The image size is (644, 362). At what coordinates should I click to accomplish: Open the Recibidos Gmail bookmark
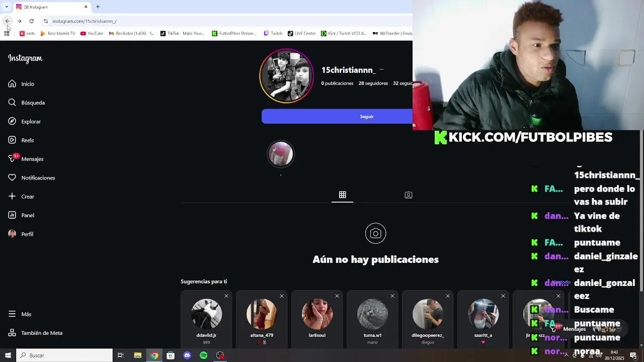click(x=132, y=34)
